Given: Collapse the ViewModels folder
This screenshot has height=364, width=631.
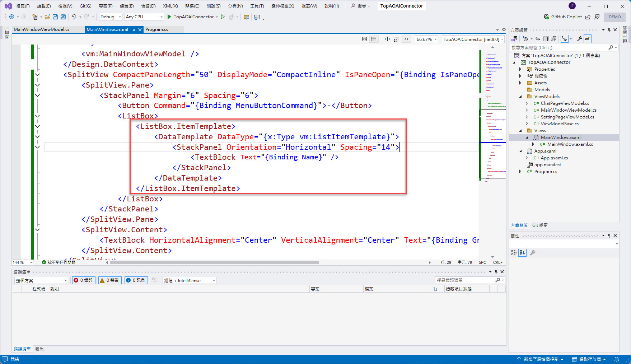Looking at the screenshot, I should click(520, 97).
